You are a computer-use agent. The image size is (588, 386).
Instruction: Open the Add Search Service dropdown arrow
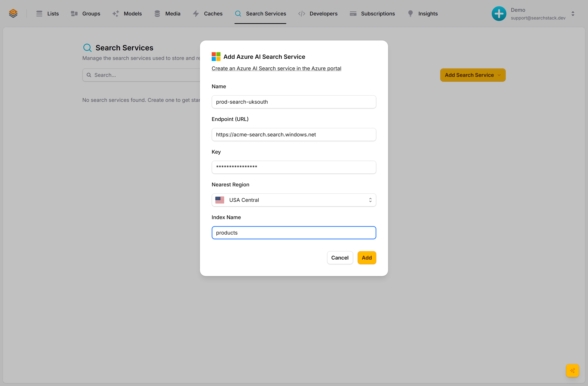[x=499, y=75]
